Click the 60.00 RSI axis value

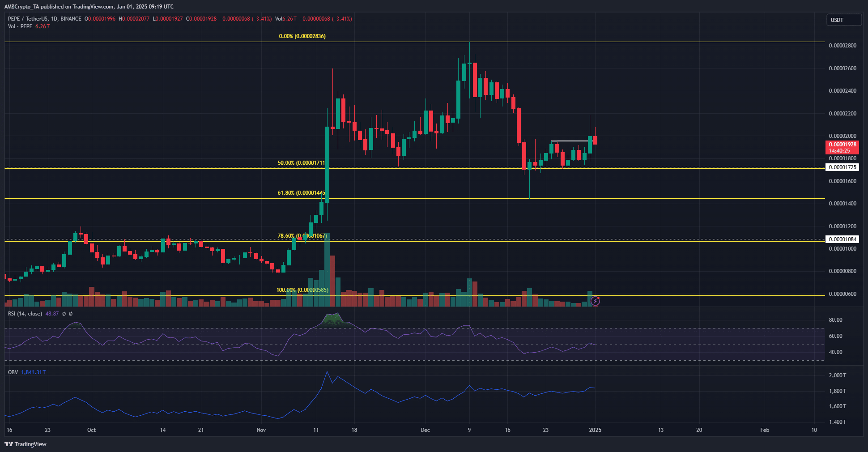tap(836, 336)
